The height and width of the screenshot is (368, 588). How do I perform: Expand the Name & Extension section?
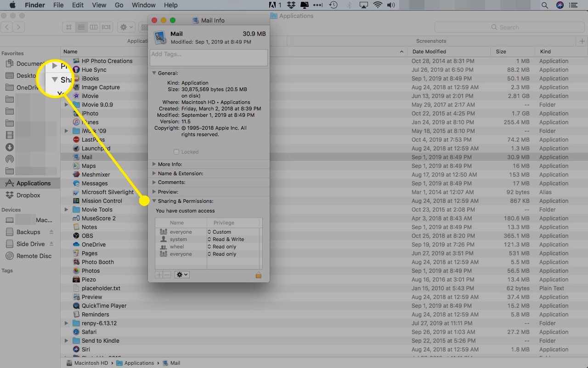pos(154,173)
